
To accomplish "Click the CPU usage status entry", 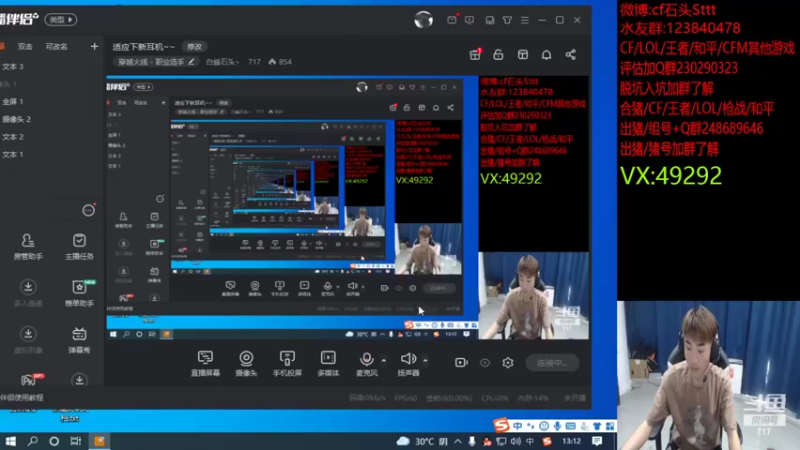I will point(494,398).
